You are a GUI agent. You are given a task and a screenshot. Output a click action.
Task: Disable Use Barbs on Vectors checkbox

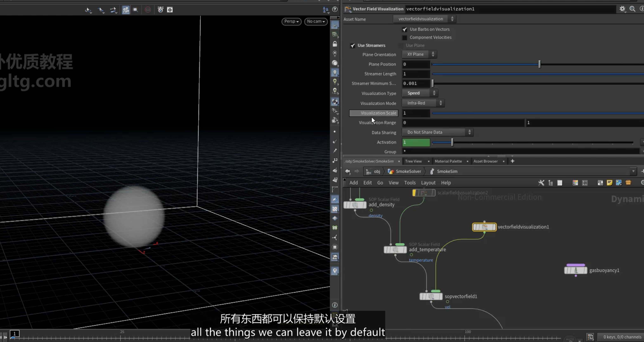point(405,29)
